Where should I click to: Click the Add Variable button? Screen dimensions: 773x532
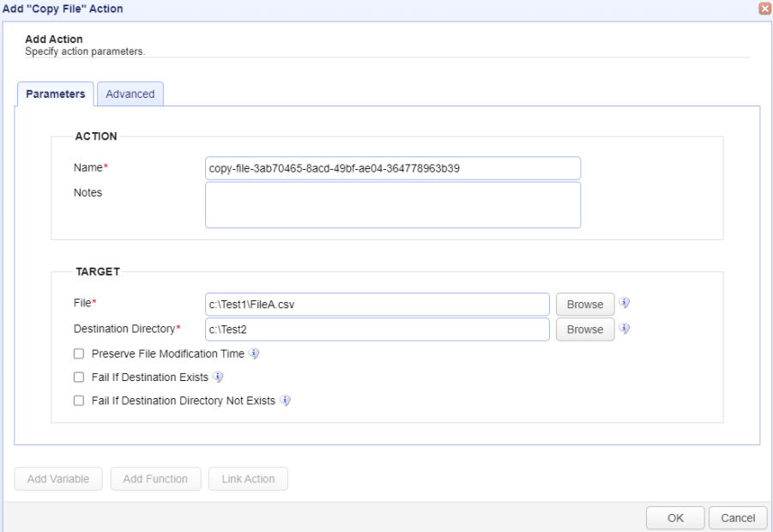click(58, 479)
